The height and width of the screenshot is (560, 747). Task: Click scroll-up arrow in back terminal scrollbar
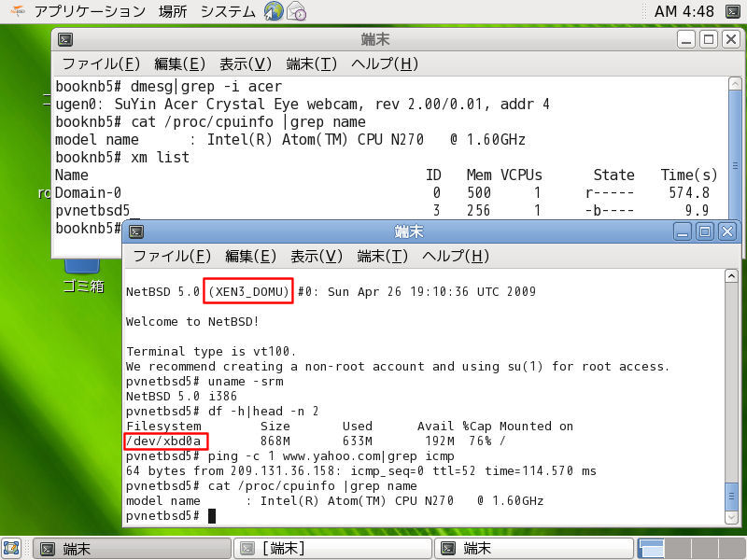tap(735, 84)
